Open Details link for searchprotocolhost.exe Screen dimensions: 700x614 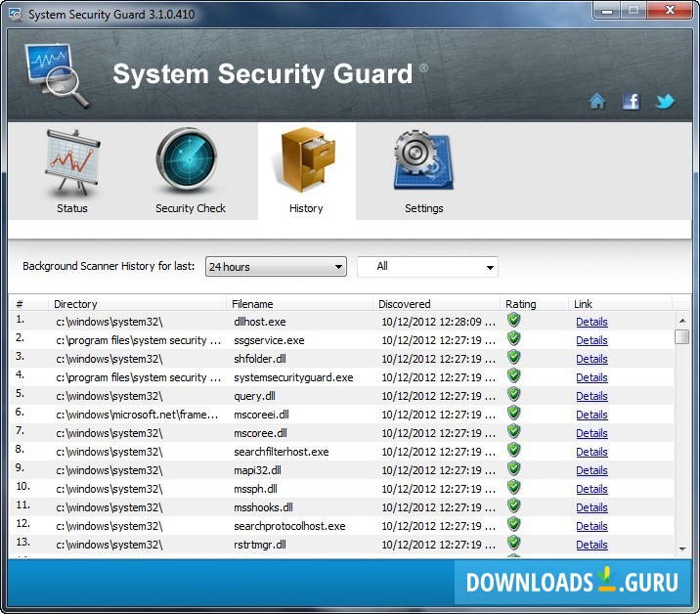coord(591,526)
